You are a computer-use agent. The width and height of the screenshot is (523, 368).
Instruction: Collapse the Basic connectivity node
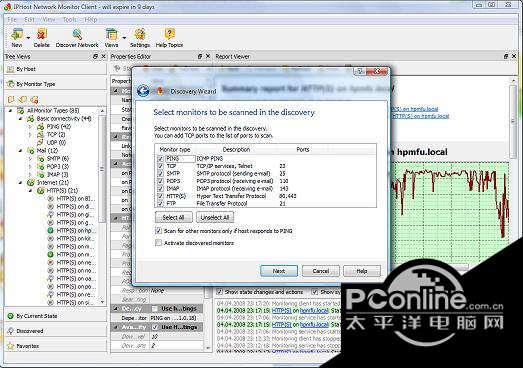[x=20, y=119]
